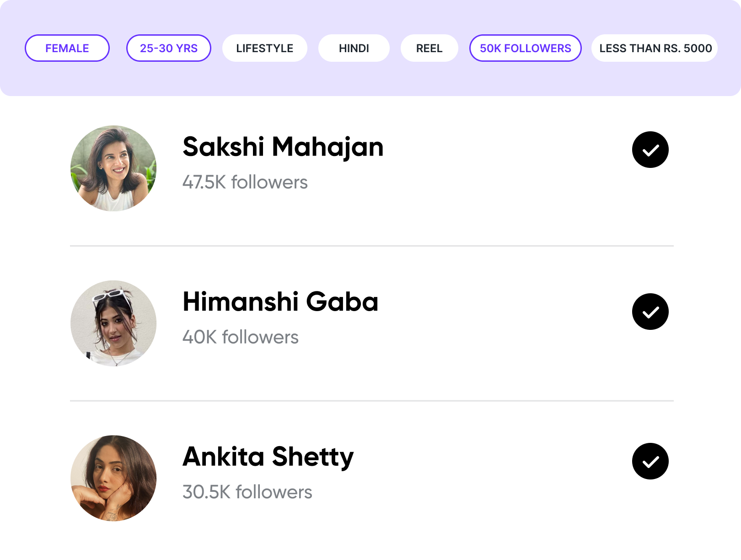Image resolution: width=741 pixels, height=560 pixels.
Task: Select the HINDI language chip
Action: tap(354, 48)
